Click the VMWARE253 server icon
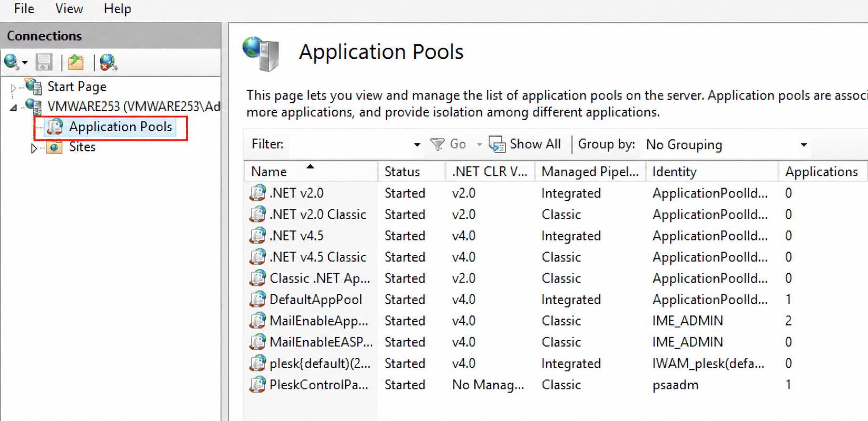The image size is (868, 421). 34,106
